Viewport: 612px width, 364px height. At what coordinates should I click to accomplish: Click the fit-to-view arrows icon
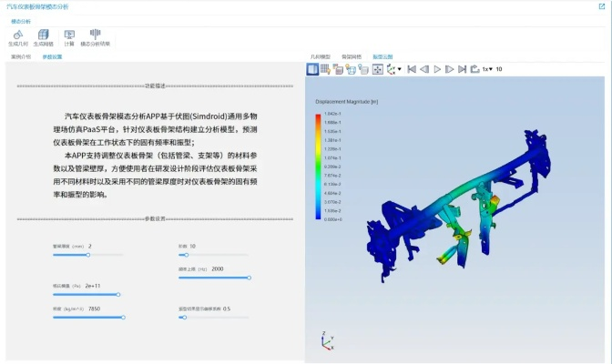[x=377, y=69]
